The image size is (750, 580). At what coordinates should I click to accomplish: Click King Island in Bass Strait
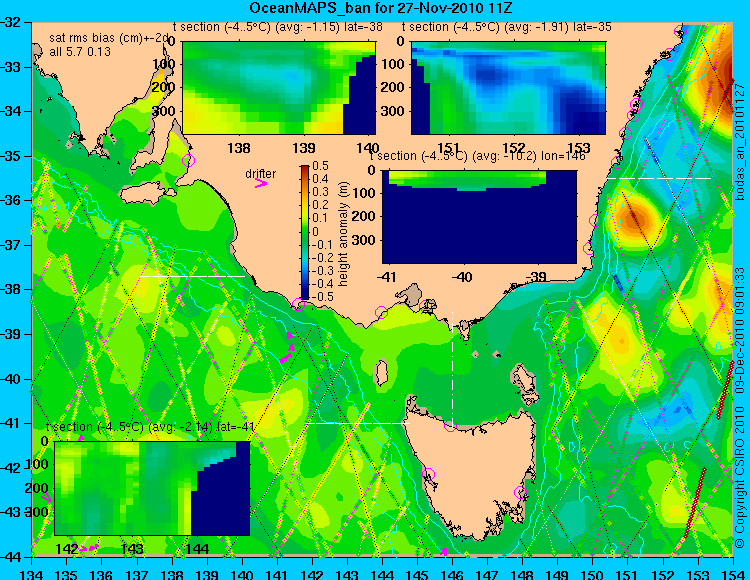coord(381,373)
